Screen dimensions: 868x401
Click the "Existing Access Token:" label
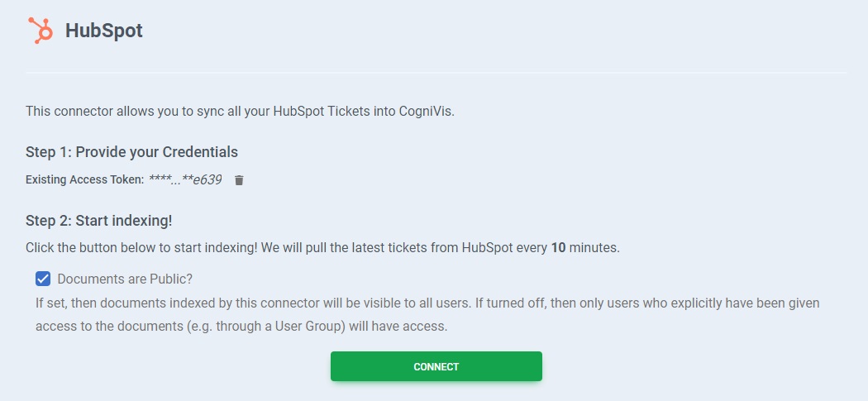click(84, 179)
